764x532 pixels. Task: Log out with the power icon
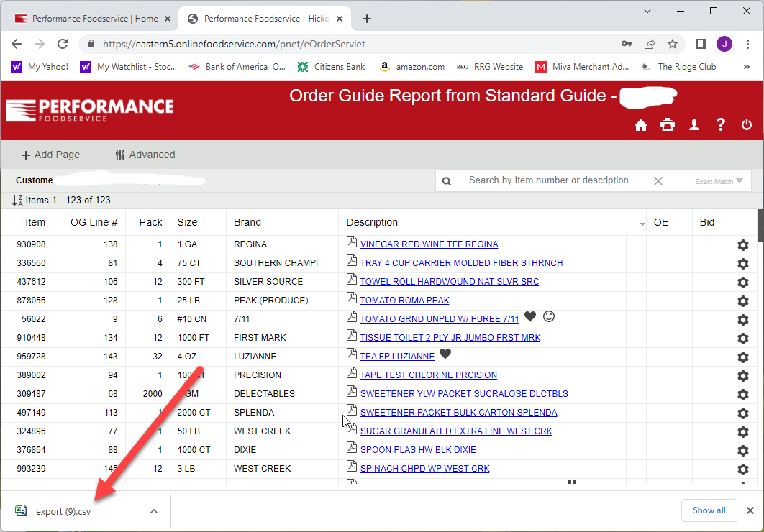747,125
